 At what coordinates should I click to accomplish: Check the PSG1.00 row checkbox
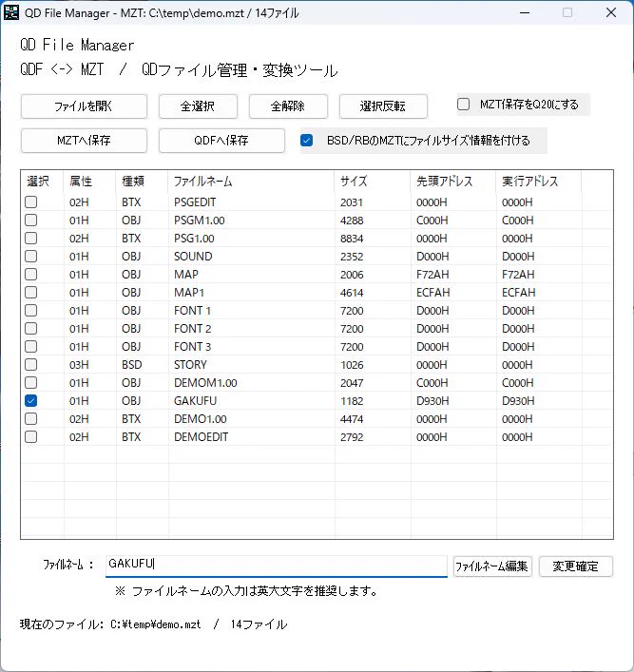(30, 238)
